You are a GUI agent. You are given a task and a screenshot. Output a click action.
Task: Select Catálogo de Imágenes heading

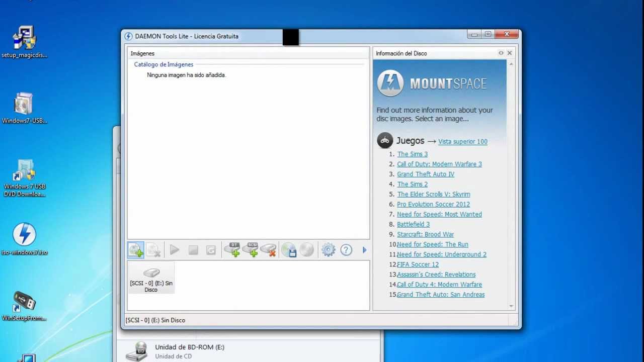click(x=164, y=64)
